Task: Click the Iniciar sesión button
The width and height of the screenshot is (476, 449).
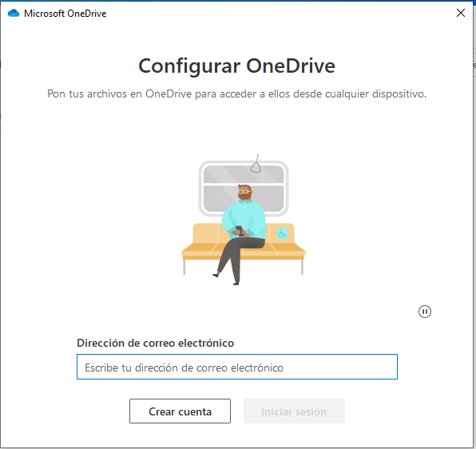Action: (x=294, y=411)
